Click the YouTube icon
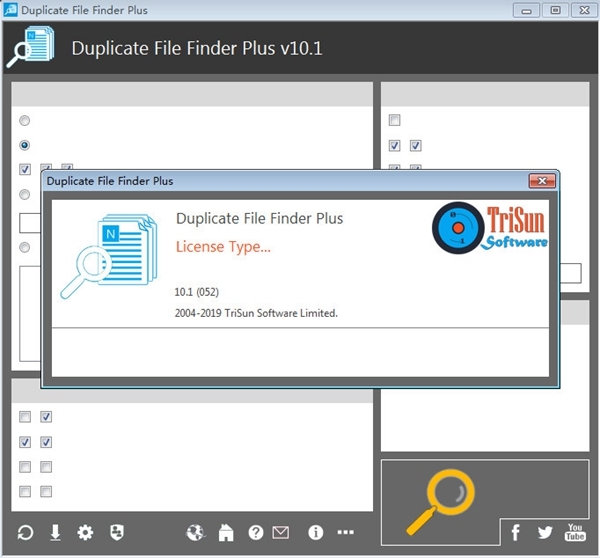The height and width of the screenshot is (558, 600). (x=575, y=532)
